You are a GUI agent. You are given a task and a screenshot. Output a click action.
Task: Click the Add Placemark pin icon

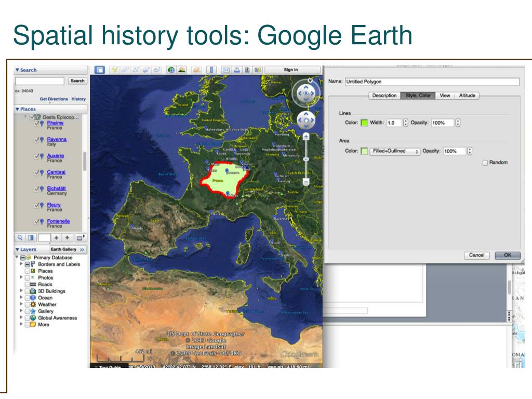[114, 70]
